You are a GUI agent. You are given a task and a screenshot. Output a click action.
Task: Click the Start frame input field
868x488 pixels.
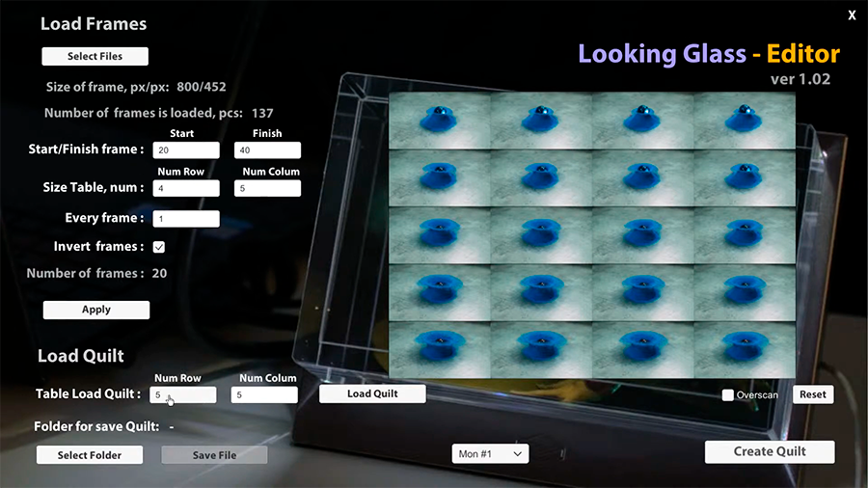click(x=186, y=150)
